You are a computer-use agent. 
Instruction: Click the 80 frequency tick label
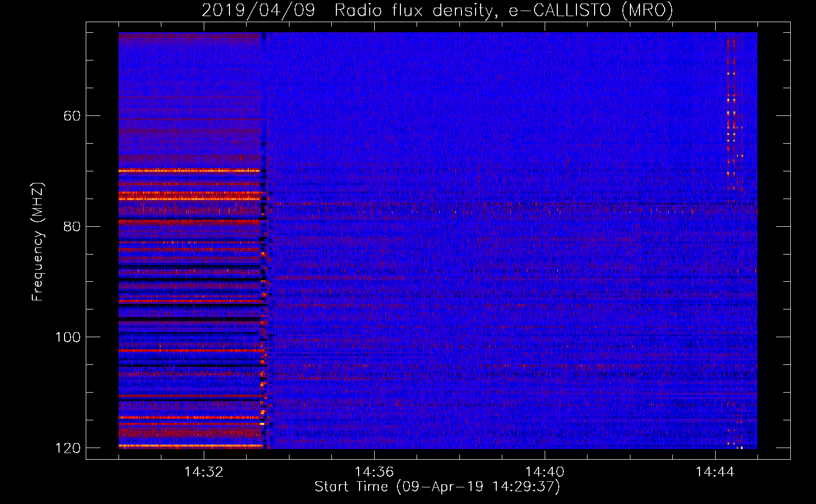coord(72,226)
